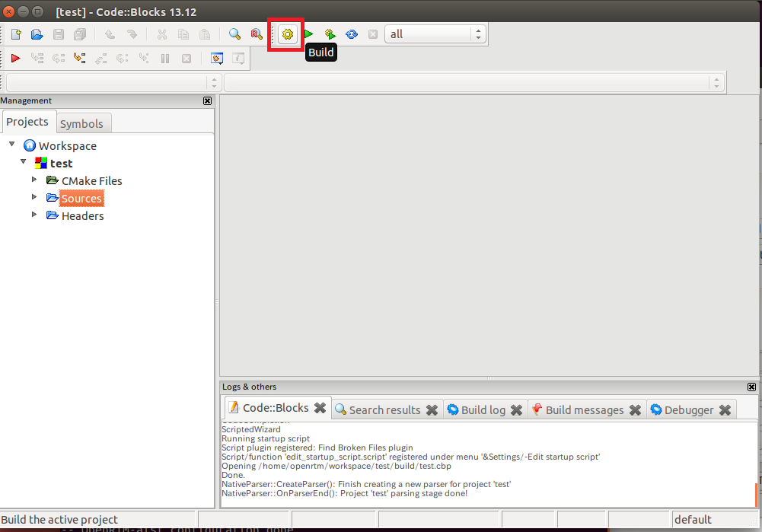Click the orange log scrollbar thumb

(x=756, y=495)
